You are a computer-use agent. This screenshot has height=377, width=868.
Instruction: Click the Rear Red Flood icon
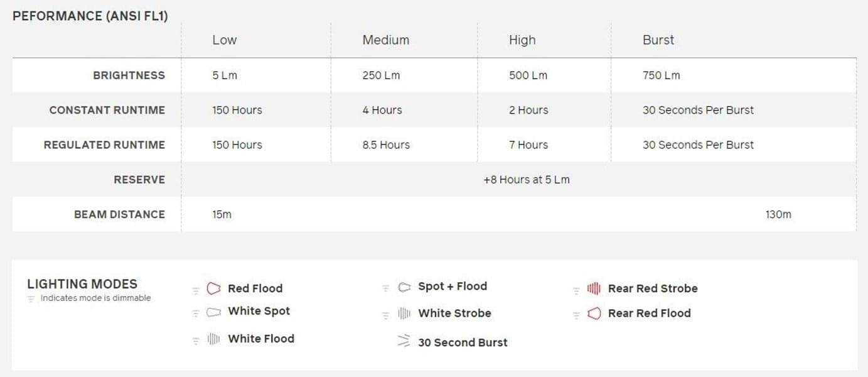[594, 314]
